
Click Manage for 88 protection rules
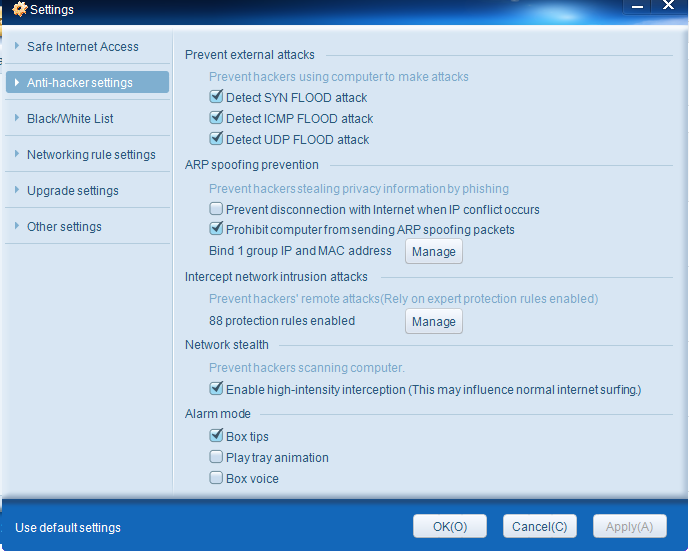tap(434, 321)
